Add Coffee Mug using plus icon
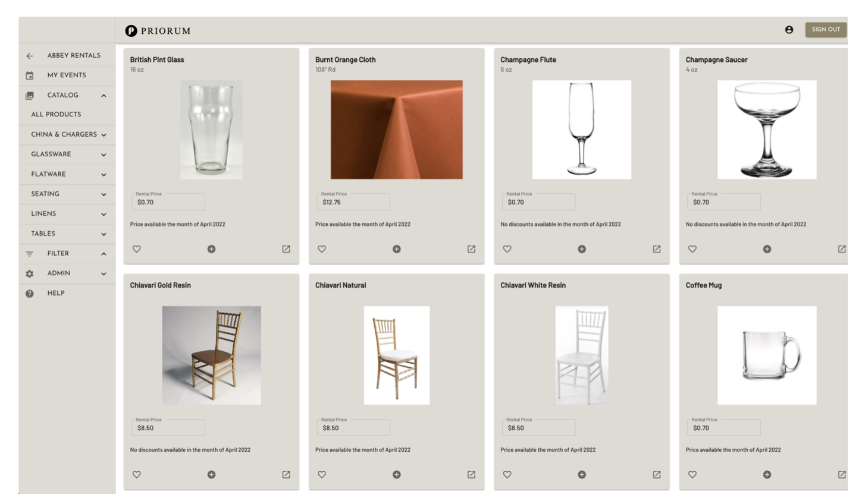 coord(767,475)
